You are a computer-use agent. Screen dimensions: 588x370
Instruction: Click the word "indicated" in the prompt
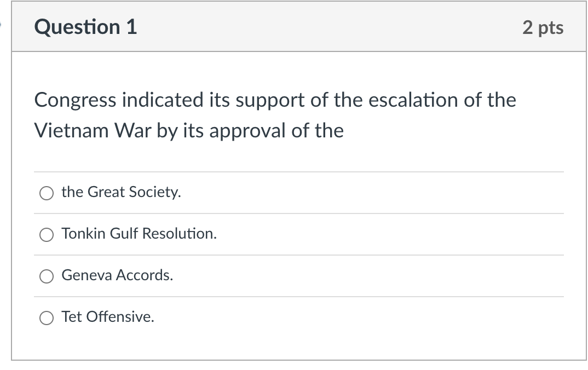163,100
